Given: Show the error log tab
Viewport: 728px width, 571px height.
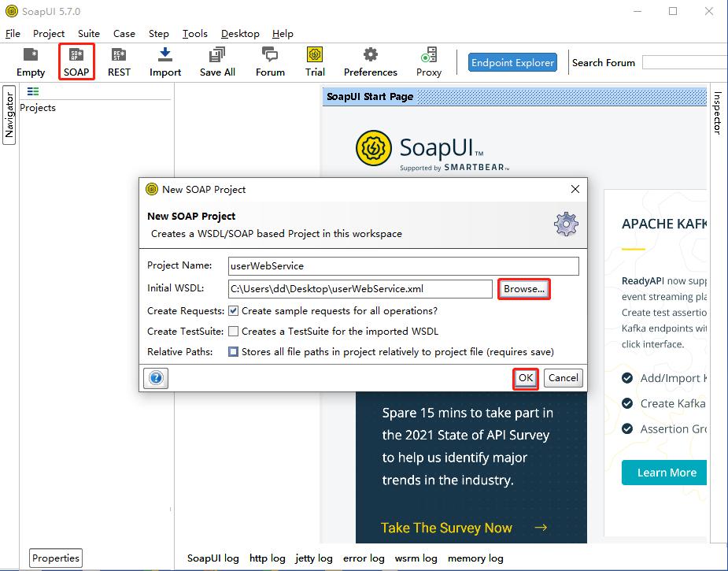Looking at the screenshot, I should (x=364, y=558).
